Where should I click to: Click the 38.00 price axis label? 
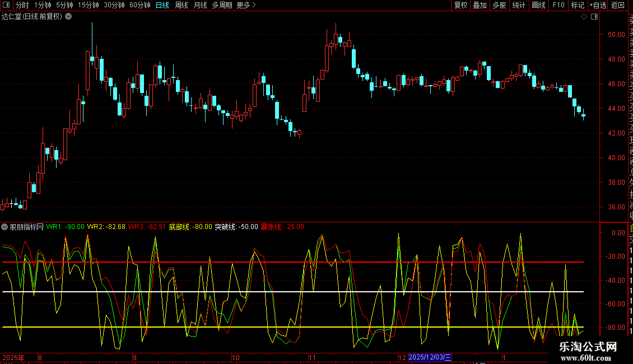[x=616, y=183]
